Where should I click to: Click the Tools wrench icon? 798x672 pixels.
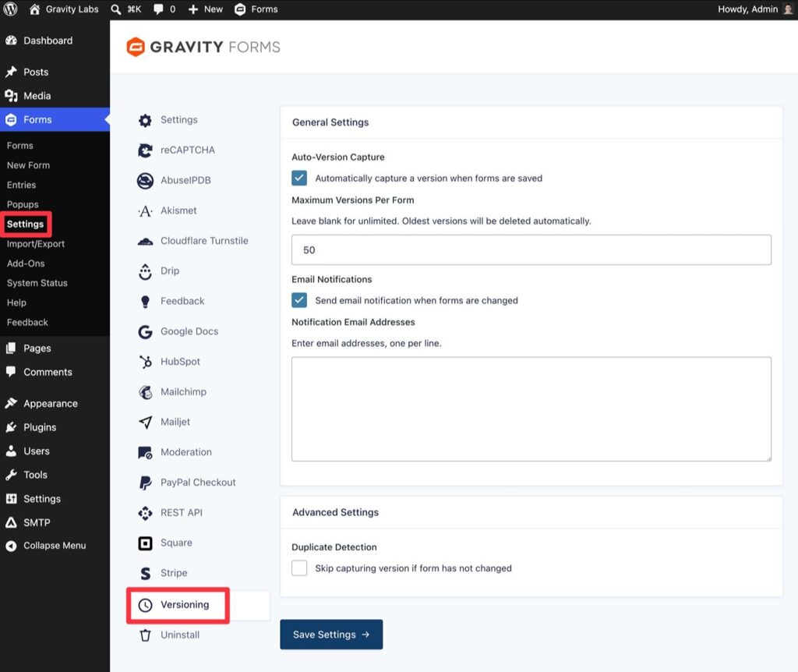(x=11, y=475)
